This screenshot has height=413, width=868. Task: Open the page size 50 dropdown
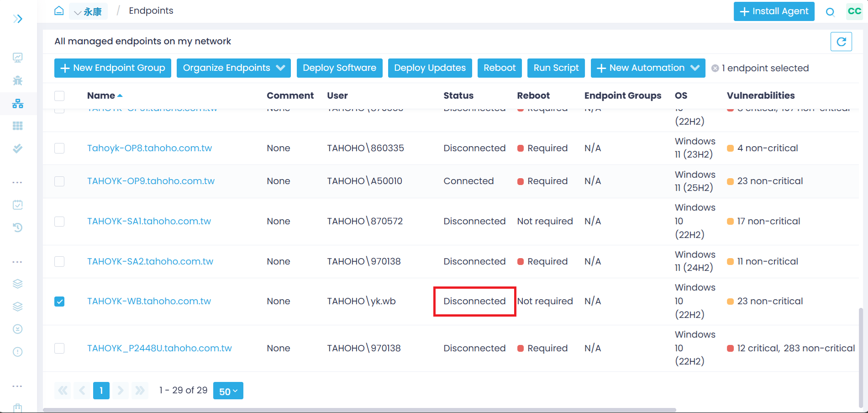tap(228, 391)
